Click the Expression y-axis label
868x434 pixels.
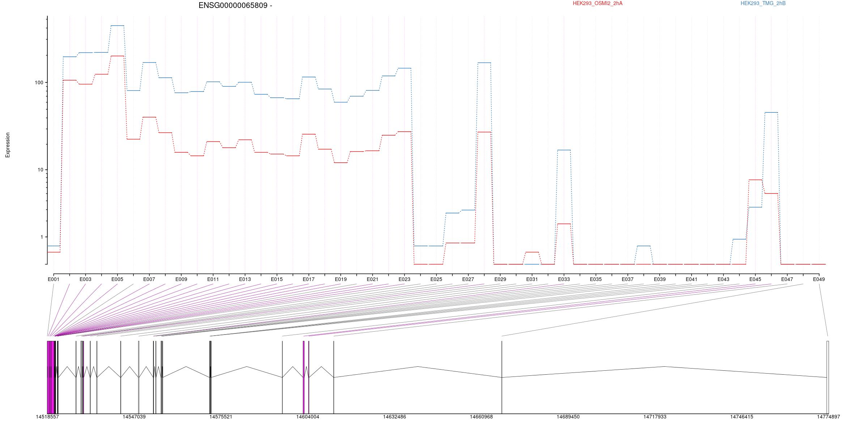point(8,145)
